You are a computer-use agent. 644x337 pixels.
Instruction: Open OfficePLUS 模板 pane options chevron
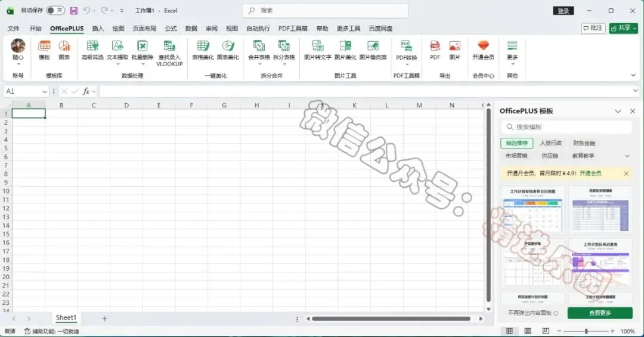point(618,111)
